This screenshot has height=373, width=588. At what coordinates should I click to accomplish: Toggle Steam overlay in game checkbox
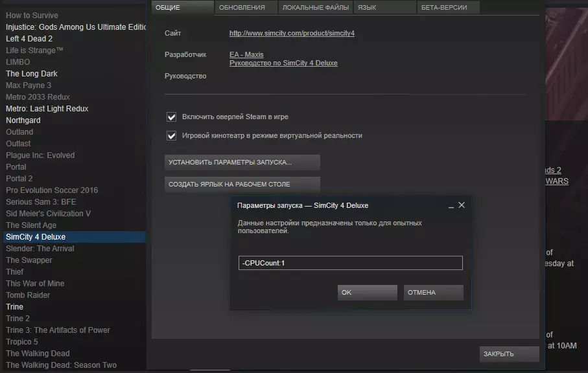pos(171,117)
